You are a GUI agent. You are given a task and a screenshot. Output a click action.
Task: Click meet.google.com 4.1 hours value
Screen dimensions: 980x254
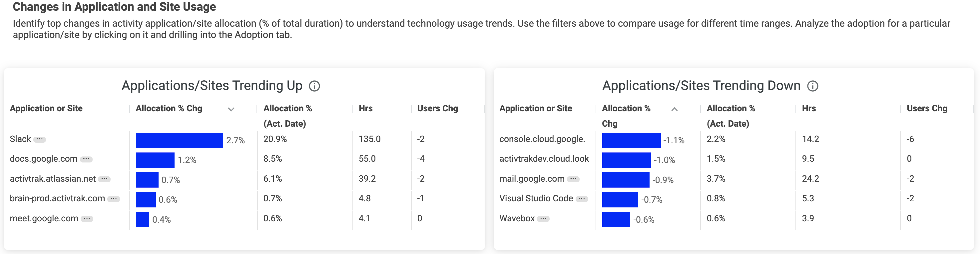pyautogui.click(x=364, y=218)
